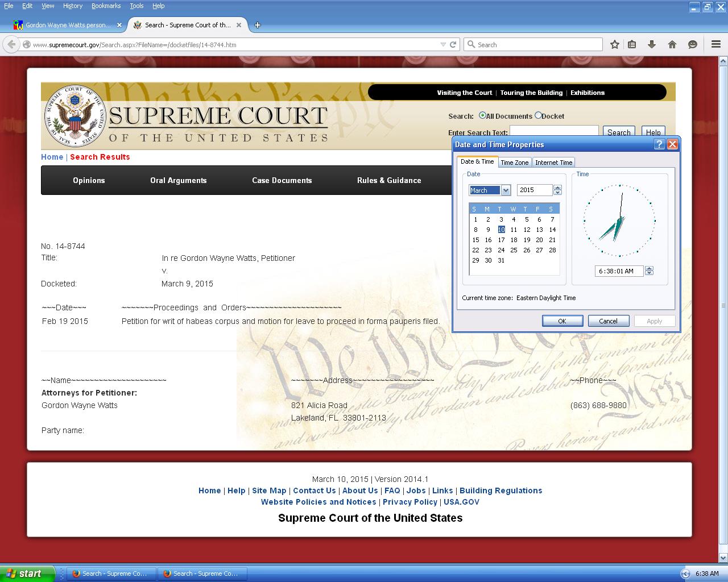Click the Supreme Court seal logo
Image resolution: width=728 pixels, height=582 pixels.
point(75,117)
